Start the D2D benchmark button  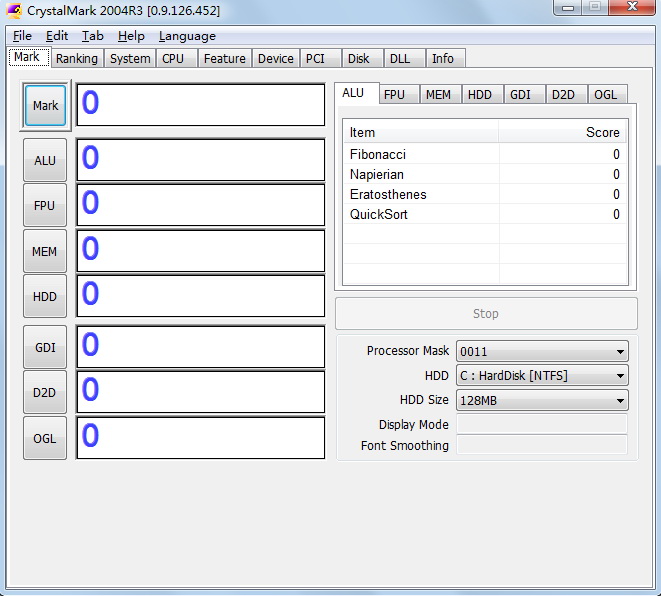45,392
